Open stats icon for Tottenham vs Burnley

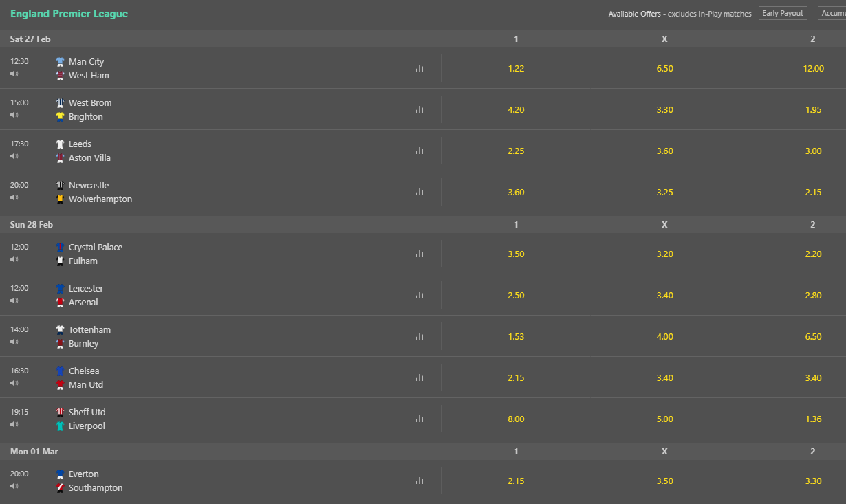(419, 336)
